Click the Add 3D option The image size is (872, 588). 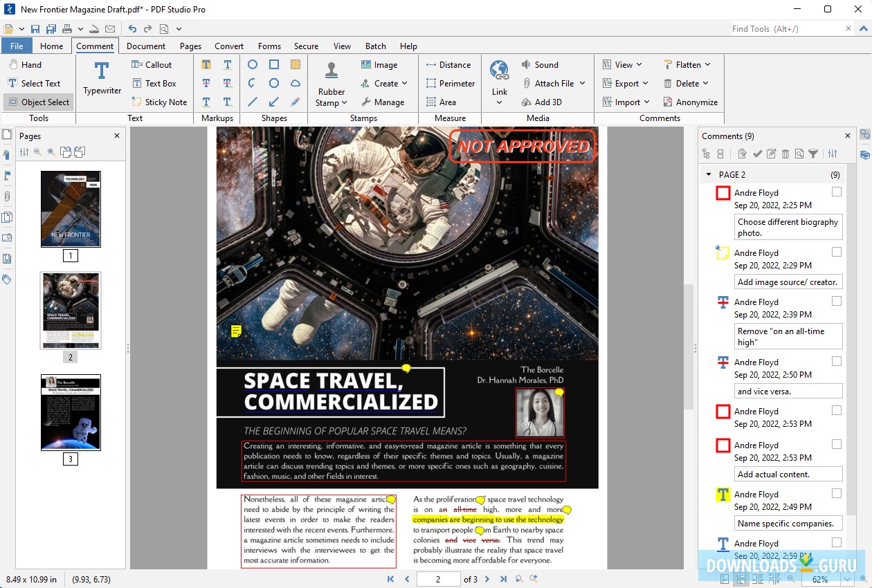(x=546, y=102)
